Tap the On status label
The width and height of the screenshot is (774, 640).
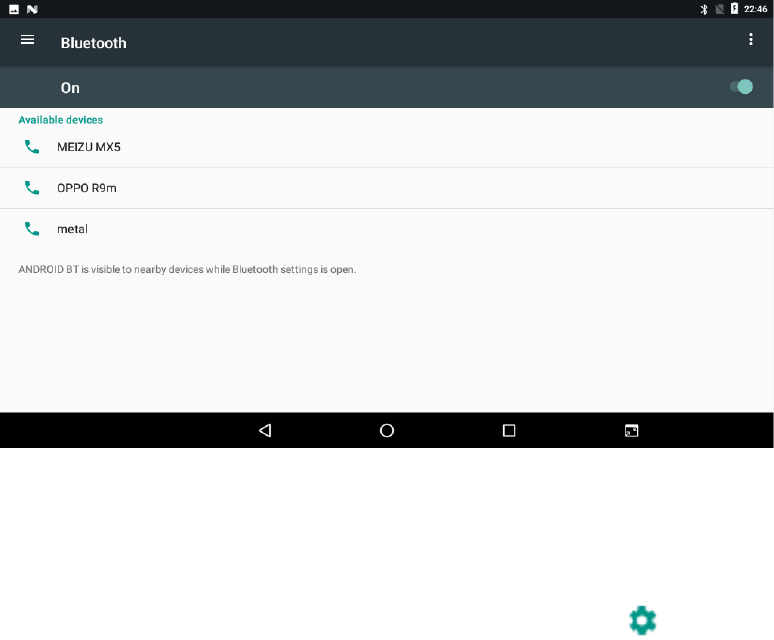coord(70,88)
